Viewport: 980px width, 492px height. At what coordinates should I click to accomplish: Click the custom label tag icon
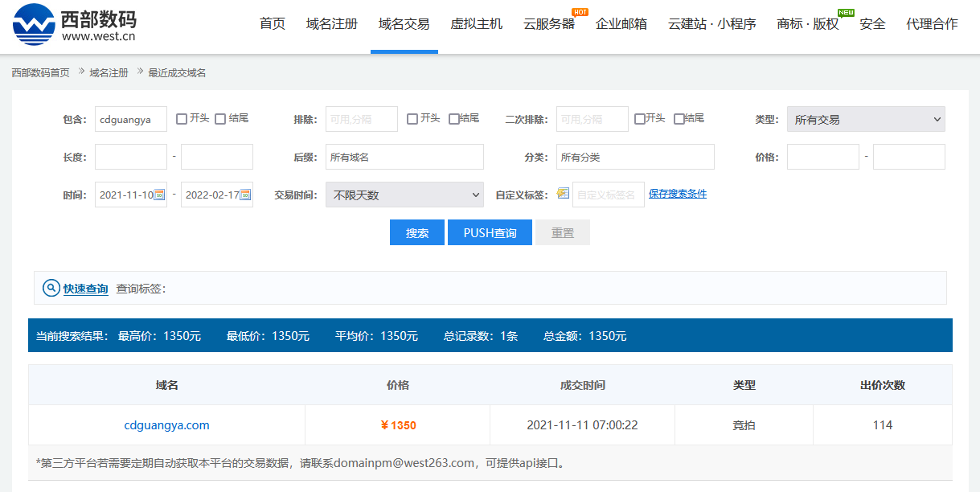pos(563,193)
